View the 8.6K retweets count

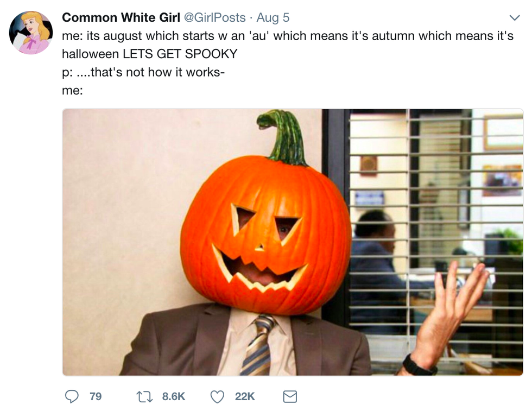pos(173,396)
